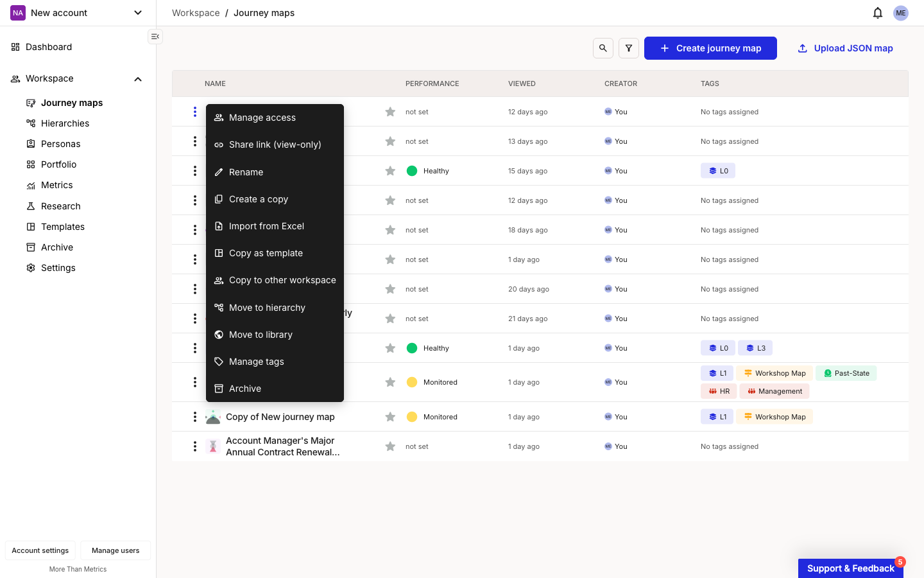Open three-dot menu for Copy of New journey map
Image resolution: width=924 pixels, height=578 pixels.
tap(195, 417)
